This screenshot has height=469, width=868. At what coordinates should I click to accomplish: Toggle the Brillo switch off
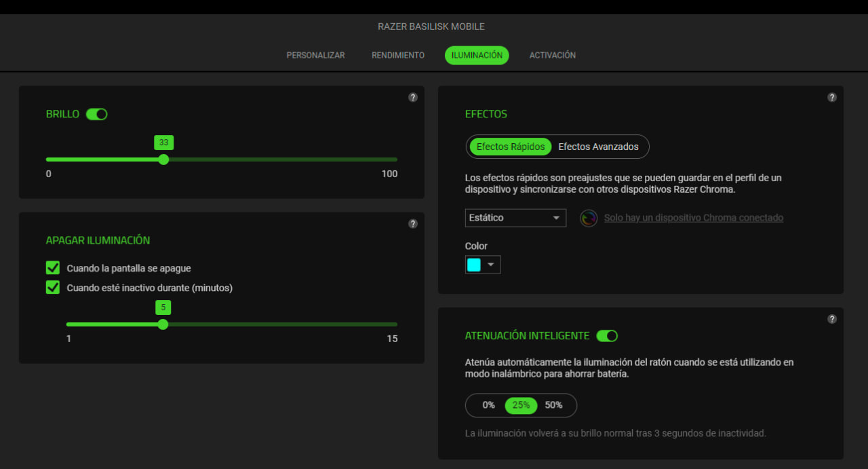pos(97,114)
